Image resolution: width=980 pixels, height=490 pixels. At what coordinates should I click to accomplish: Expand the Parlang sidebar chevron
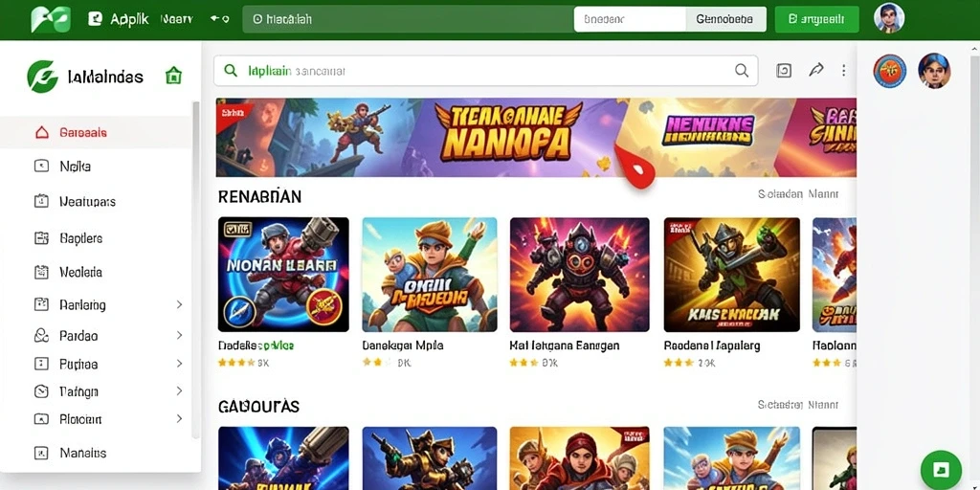[x=179, y=305]
